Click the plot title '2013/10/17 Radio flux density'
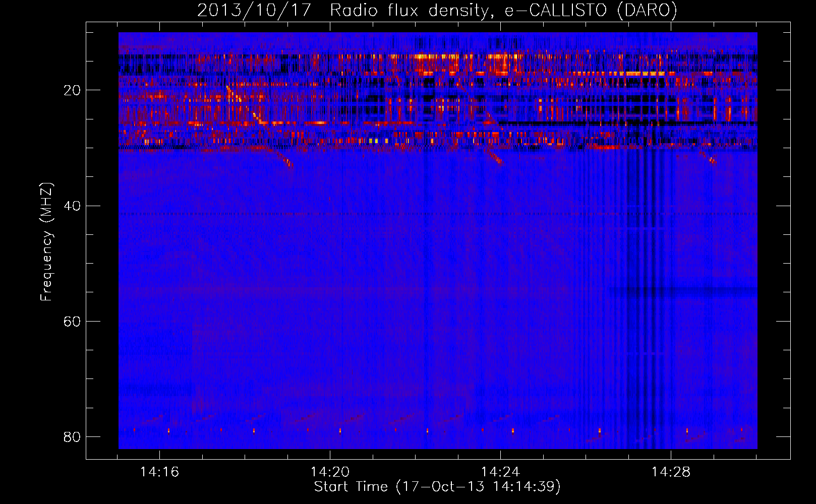Image resolution: width=816 pixels, height=504 pixels. pyautogui.click(x=437, y=10)
